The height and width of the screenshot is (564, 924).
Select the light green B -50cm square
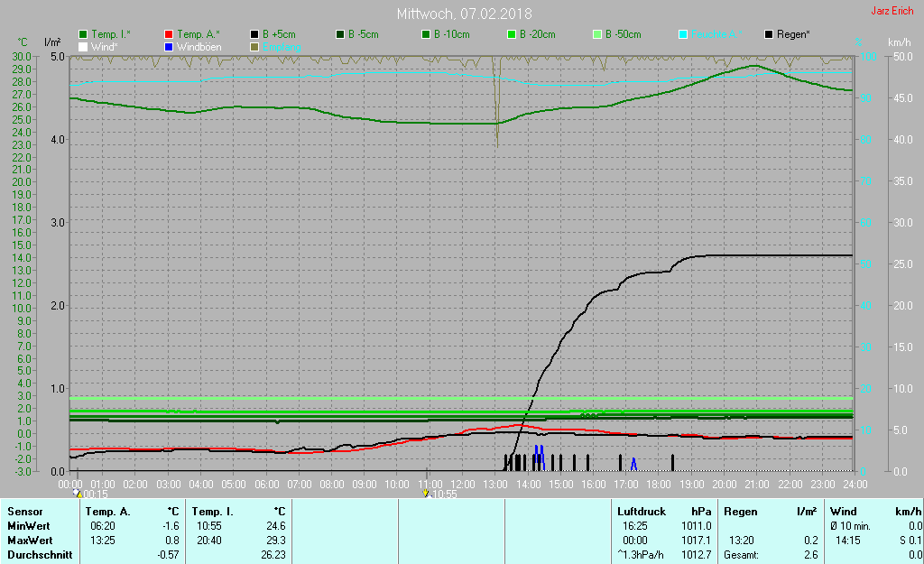pos(597,34)
